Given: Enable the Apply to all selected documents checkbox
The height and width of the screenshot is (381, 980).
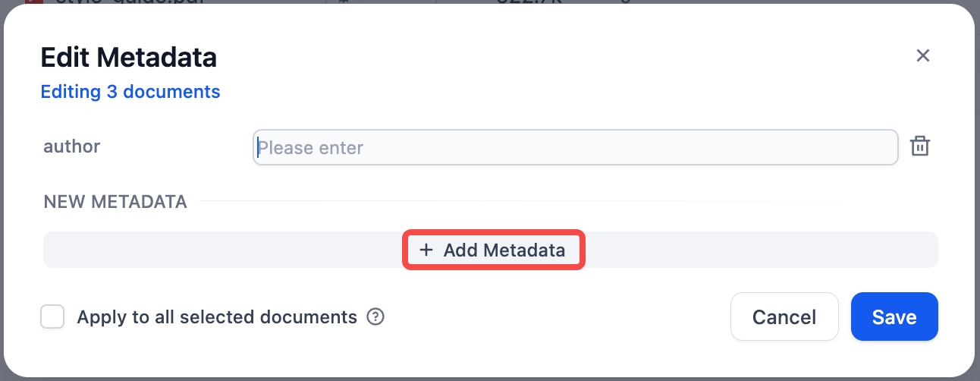Looking at the screenshot, I should [x=52, y=316].
